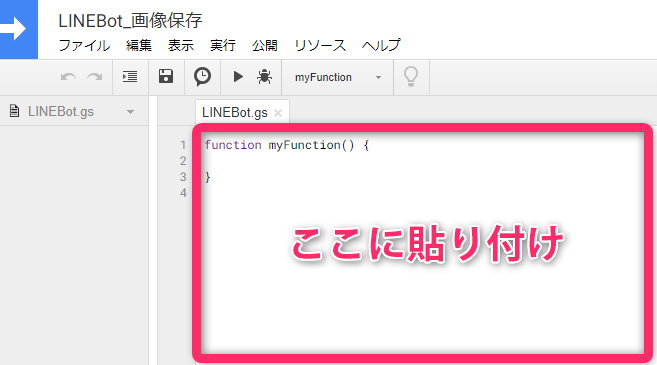Screen dimensions: 657x365
Task: Click the closing brace on line 3
Action: [208, 177]
